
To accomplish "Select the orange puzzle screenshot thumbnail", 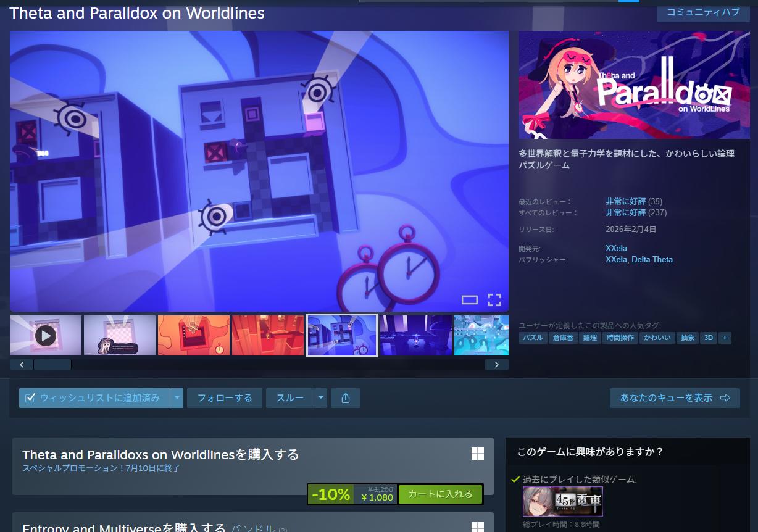I will [194, 335].
